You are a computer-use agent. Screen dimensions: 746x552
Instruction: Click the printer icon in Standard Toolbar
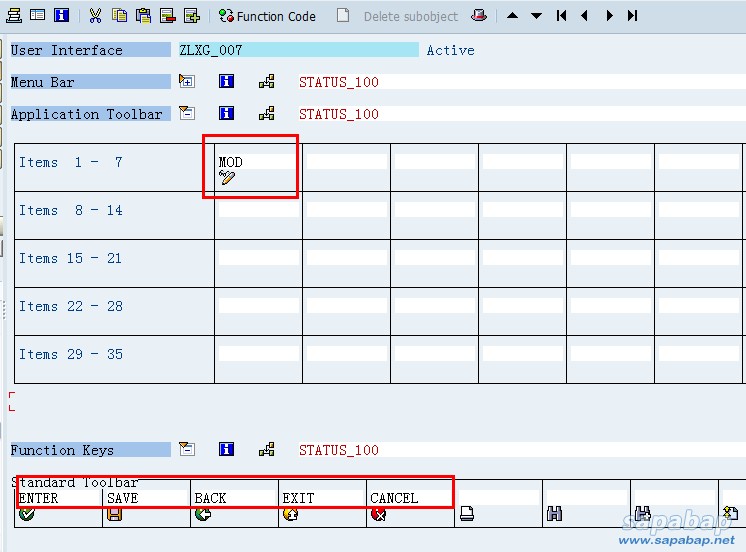[466, 515]
